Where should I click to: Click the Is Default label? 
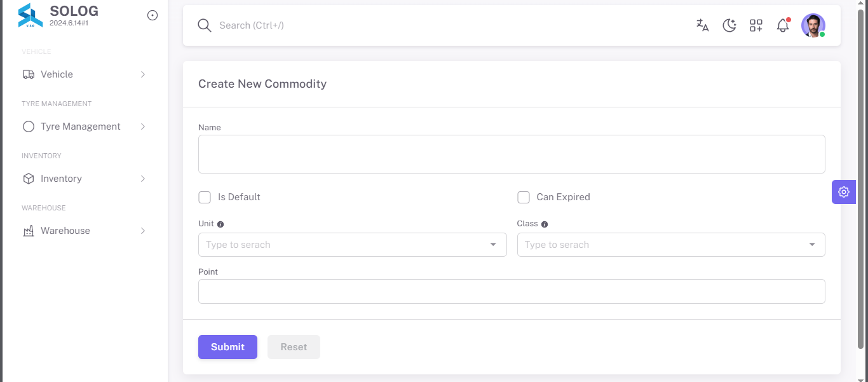[x=239, y=197]
